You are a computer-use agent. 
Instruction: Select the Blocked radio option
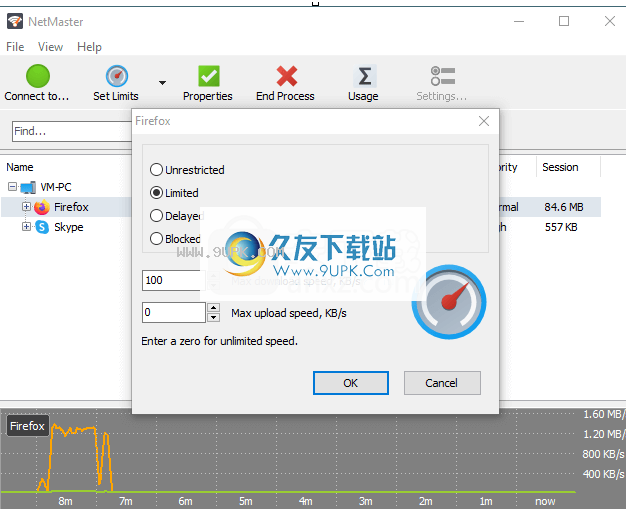point(156,239)
